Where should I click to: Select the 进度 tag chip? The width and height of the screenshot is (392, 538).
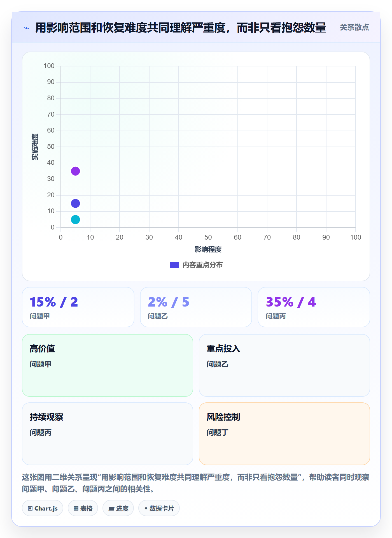[118, 508]
